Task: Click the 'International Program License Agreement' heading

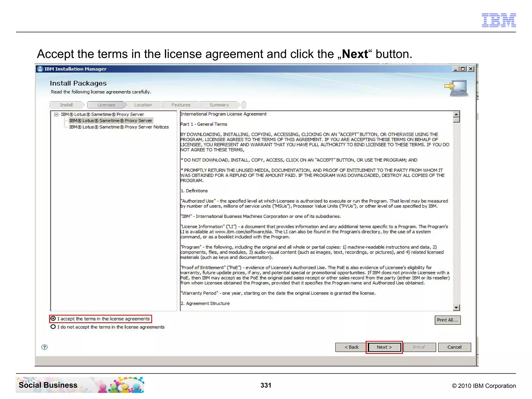Action: tap(223, 114)
